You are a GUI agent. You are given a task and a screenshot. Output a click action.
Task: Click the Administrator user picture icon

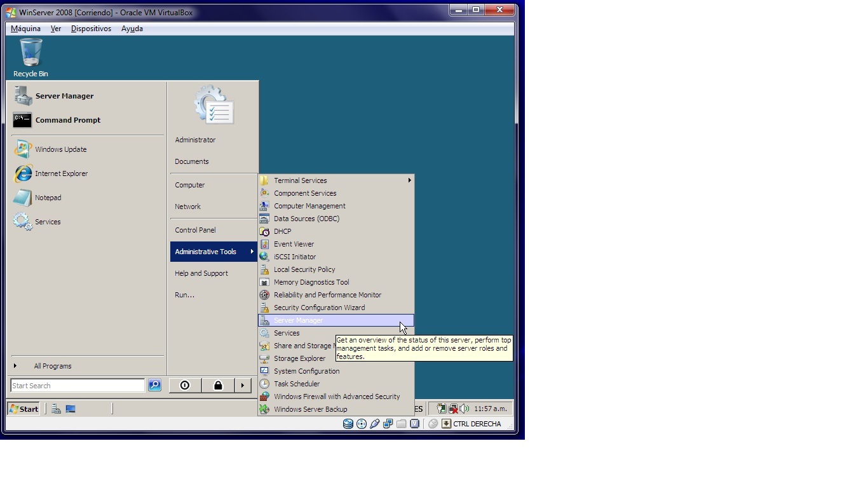pyautogui.click(x=214, y=105)
